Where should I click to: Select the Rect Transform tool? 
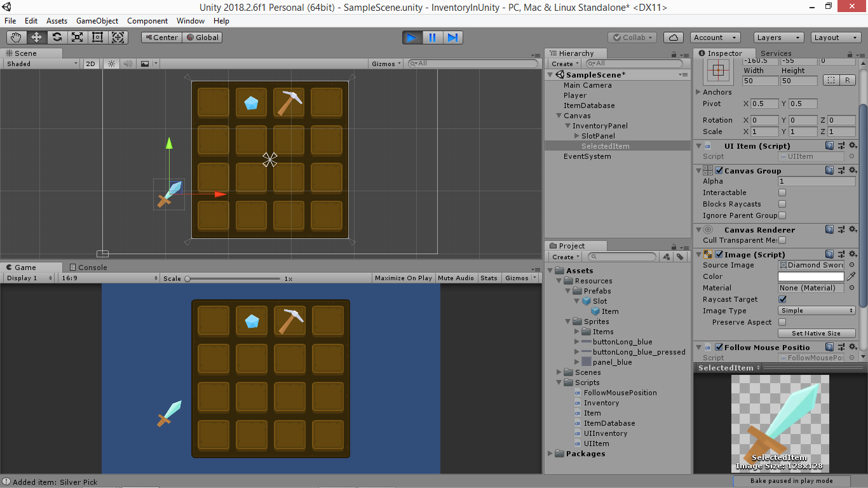coord(97,37)
